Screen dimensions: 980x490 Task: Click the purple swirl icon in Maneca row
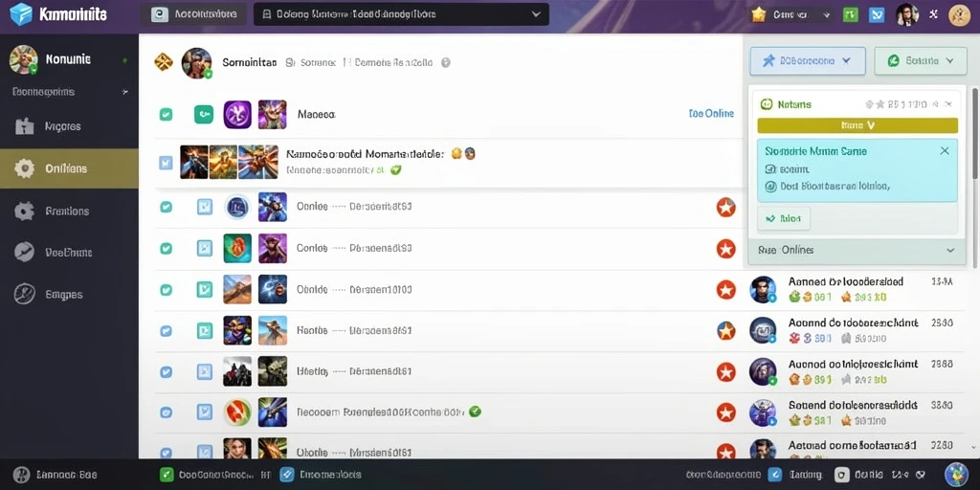point(237,115)
